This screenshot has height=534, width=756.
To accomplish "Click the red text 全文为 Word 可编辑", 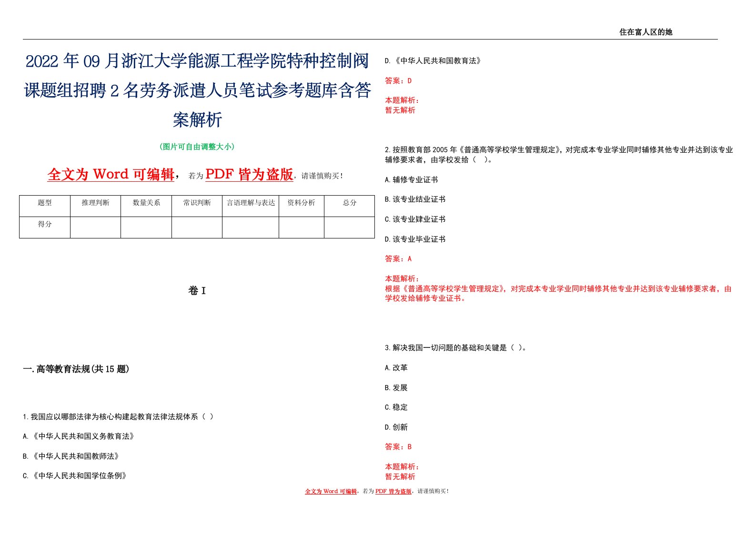I will (111, 175).
